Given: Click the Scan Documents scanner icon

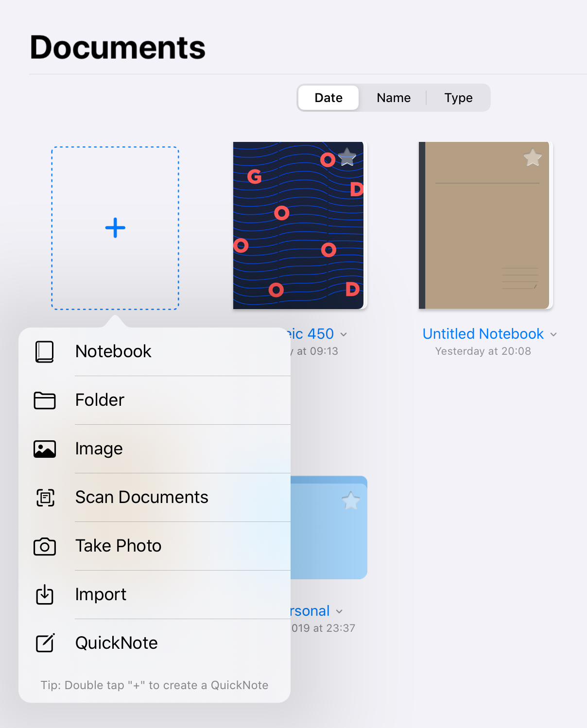Looking at the screenshot, I should (x=45, y=498).
